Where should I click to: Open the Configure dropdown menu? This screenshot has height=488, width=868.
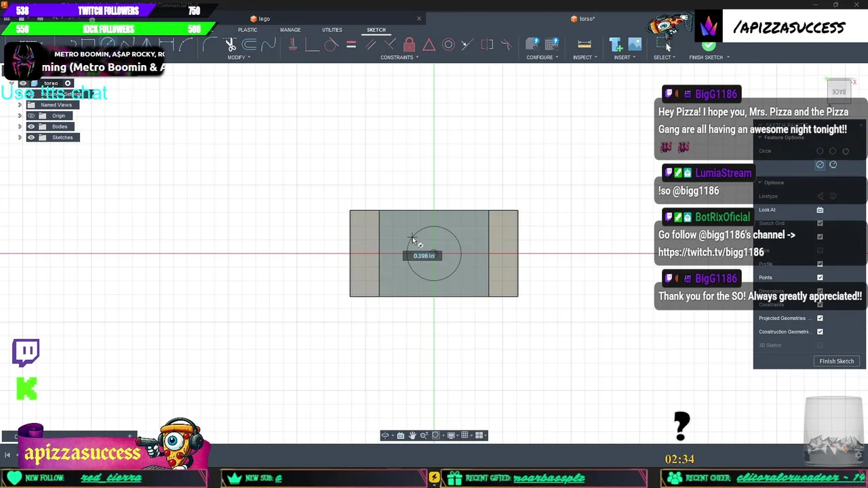[542, 58]
